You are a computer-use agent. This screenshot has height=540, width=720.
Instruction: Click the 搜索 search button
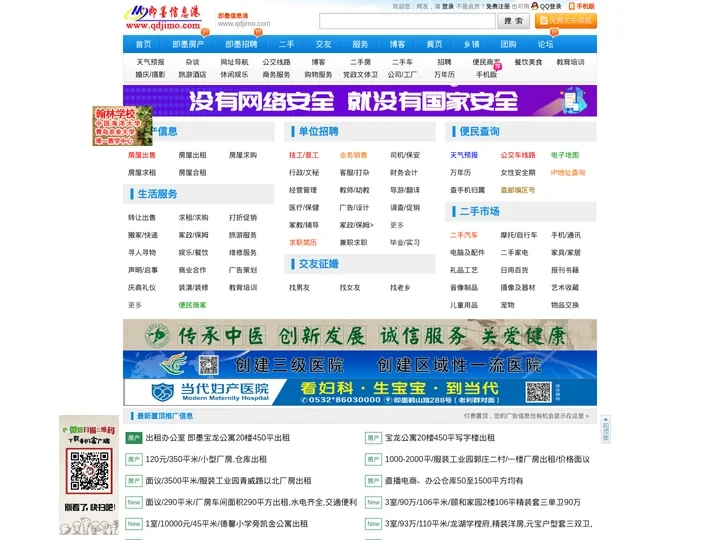pyautogui.click(x=513, y=21)
